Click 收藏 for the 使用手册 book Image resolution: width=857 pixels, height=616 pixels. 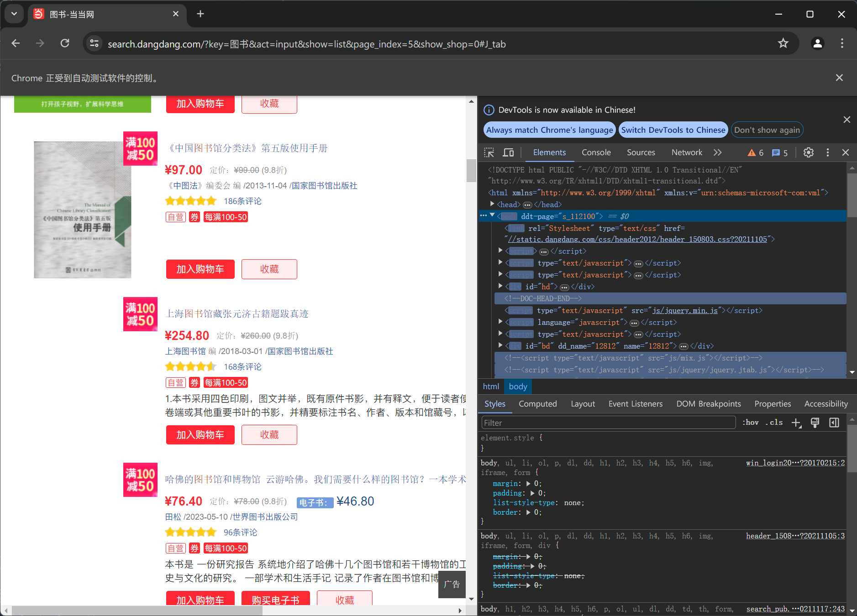point(269,269)
